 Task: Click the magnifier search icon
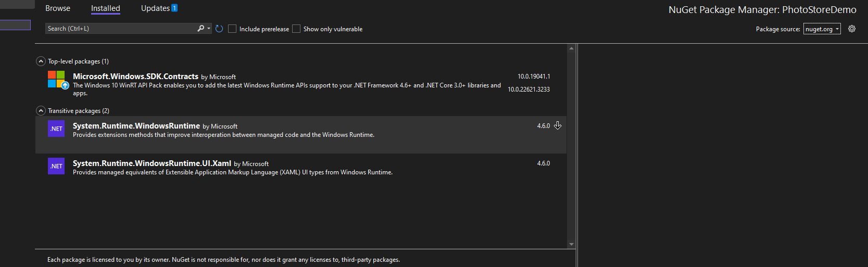click(x=200, y=29)
